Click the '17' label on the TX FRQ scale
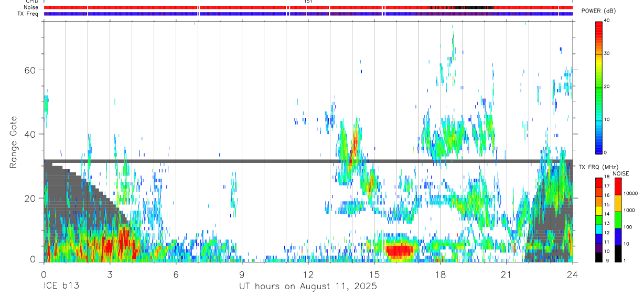Viewport: 644px width, 297px height. pyautogui.click(x=607, y=185)
